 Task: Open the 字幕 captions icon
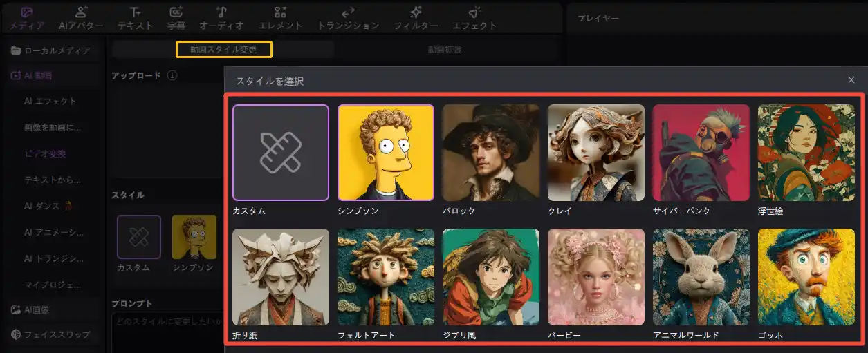pos(176,12)
